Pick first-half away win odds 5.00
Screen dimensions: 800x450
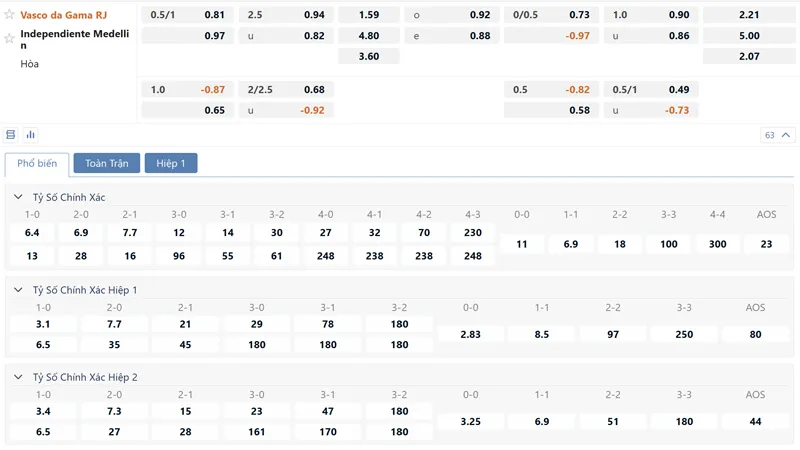tap(749, 36)
